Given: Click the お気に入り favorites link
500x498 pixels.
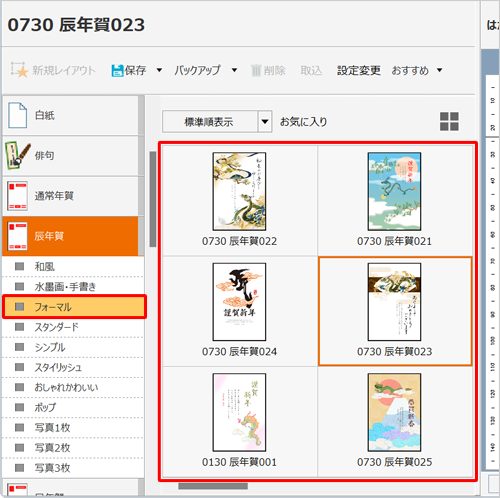Looking at the screenshot, I should (x=304, y=122).
